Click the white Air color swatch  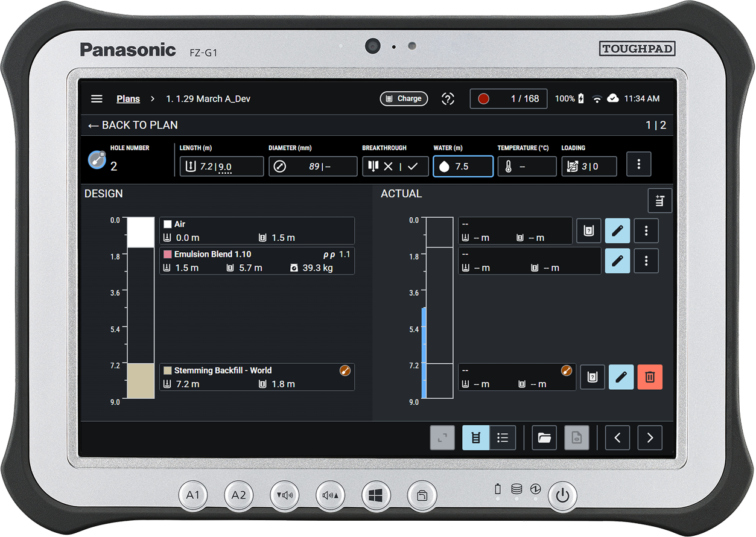coord(168,224)
